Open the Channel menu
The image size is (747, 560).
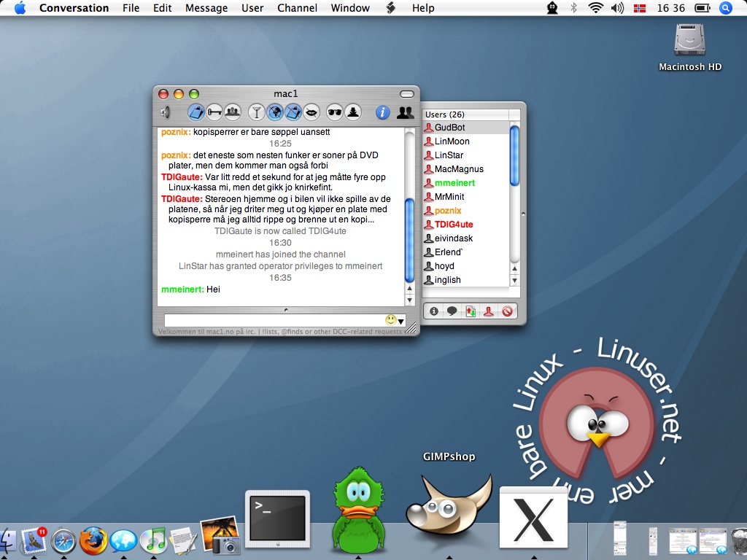[297, 8]
